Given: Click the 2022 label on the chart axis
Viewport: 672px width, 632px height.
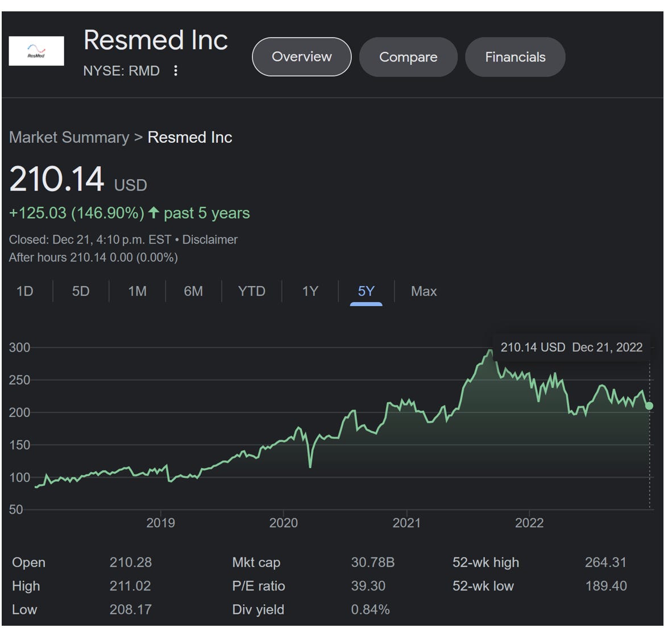Looking at the screenshot, I should 529,523.
